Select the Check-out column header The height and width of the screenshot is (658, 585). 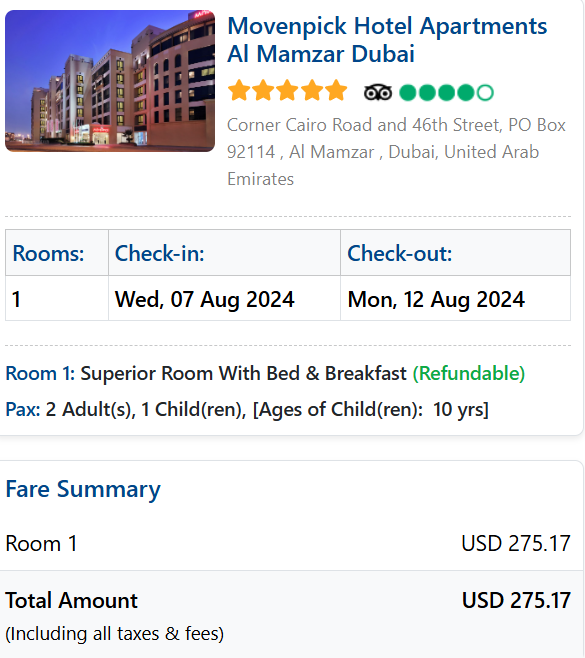coord(400,253)
